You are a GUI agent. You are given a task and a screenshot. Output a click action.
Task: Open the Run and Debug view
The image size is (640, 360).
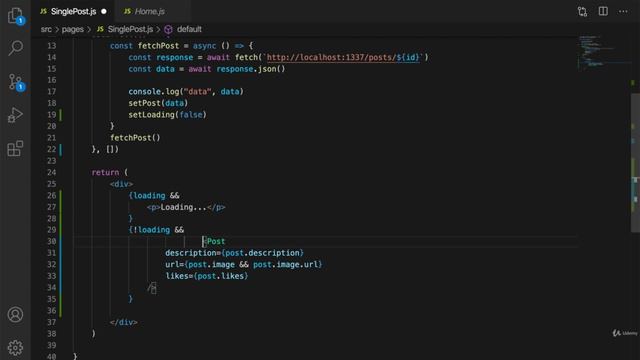16,115
